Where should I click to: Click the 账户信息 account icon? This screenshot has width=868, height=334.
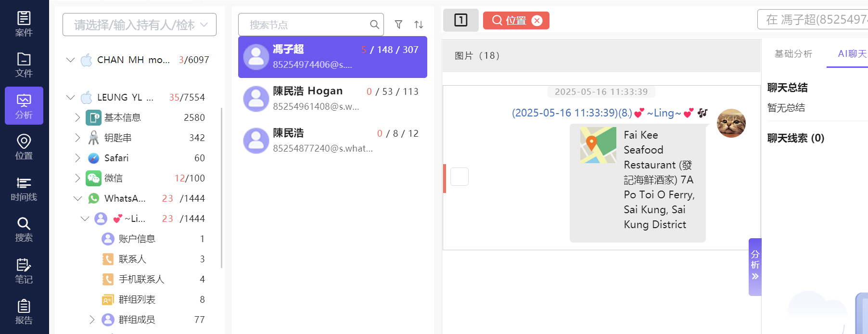click(x=108, y=239)
